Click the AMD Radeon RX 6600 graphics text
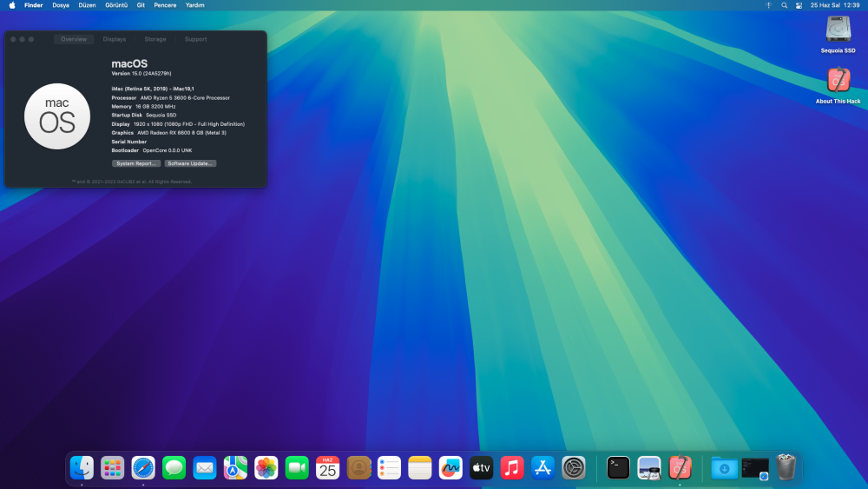 click(x=181, y=133)
